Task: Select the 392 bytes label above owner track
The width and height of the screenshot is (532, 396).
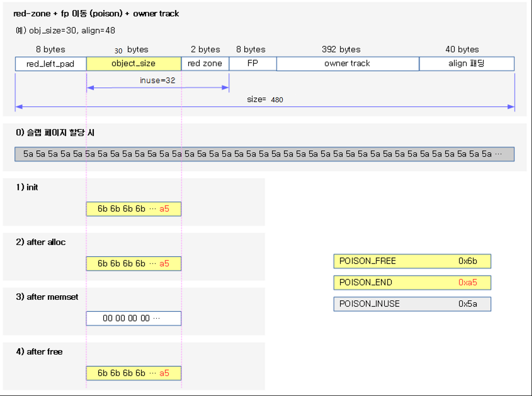Action: pos(341,49)
